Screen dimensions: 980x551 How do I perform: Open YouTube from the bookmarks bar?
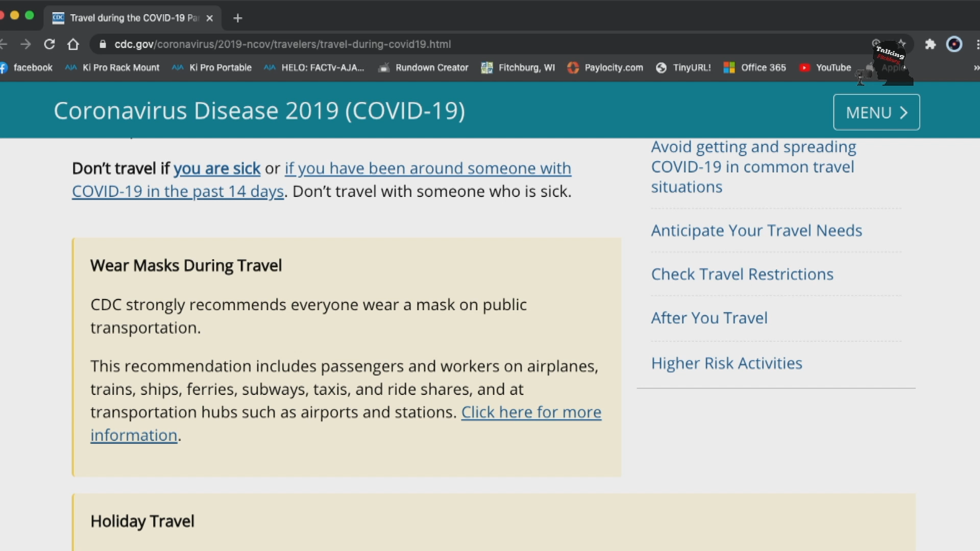click(834, 67)
